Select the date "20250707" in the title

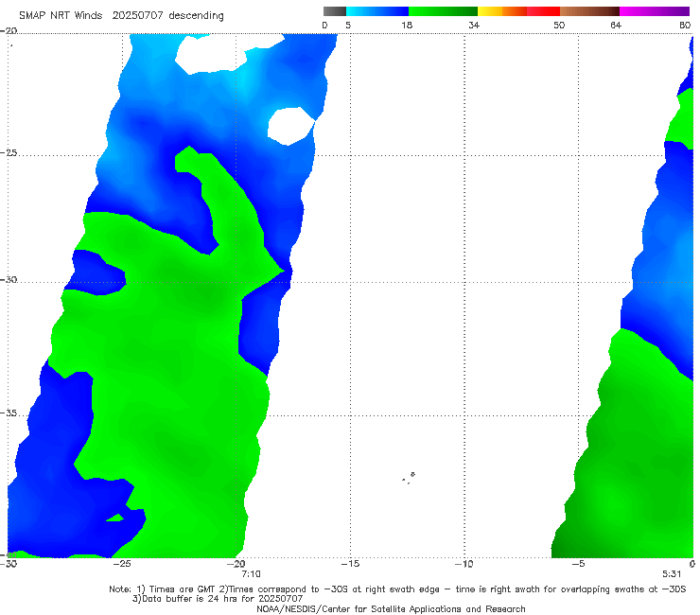(x=137, y=16)
